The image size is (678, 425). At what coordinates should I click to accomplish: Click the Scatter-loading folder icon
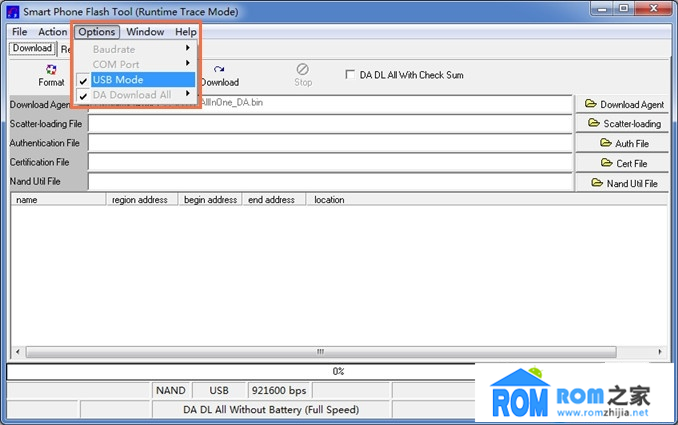pos(594,123)
